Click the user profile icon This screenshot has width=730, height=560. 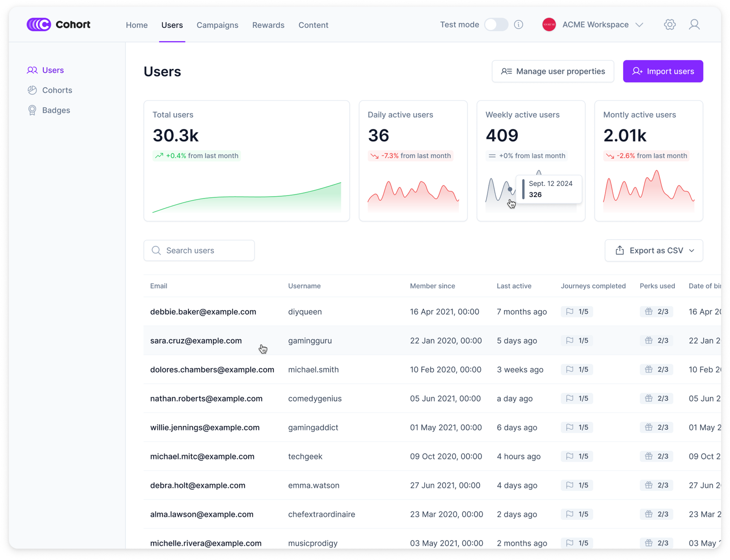694,25
